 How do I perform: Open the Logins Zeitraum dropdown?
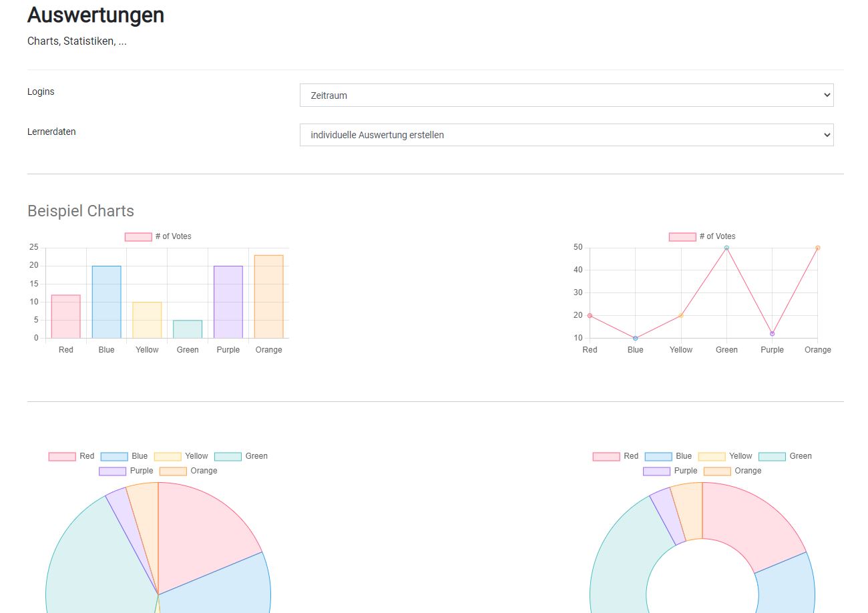566,95
